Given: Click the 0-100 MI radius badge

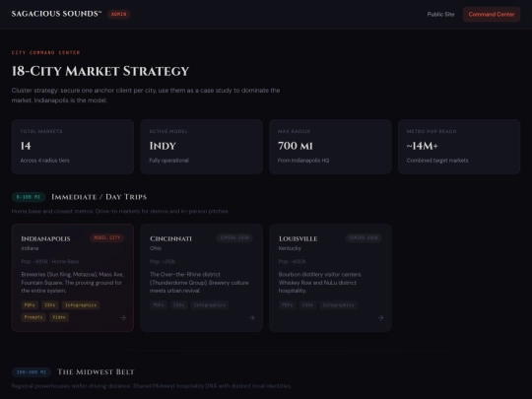Looking at the screenshot, I should [29, 197].
